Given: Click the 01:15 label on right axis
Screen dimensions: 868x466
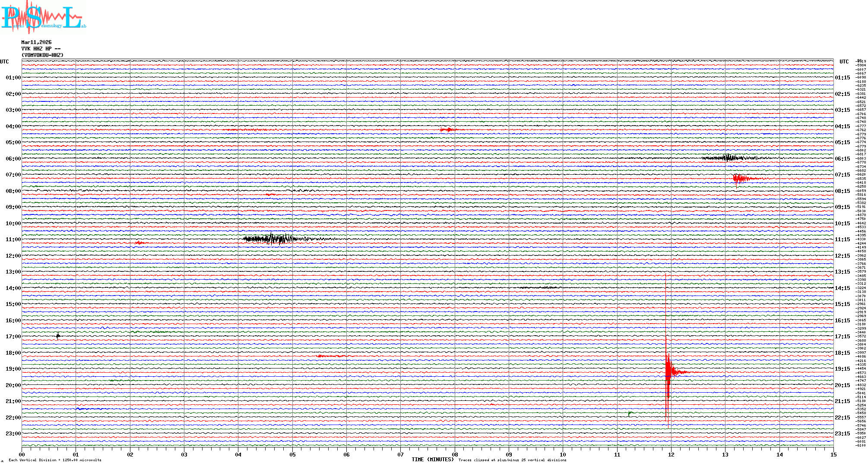Looking at the screenshot, I should (x=842, y=78).
